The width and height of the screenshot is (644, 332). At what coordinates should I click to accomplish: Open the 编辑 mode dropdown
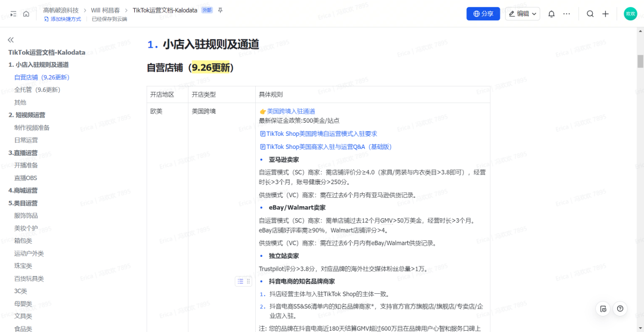[x=522, y=14]
